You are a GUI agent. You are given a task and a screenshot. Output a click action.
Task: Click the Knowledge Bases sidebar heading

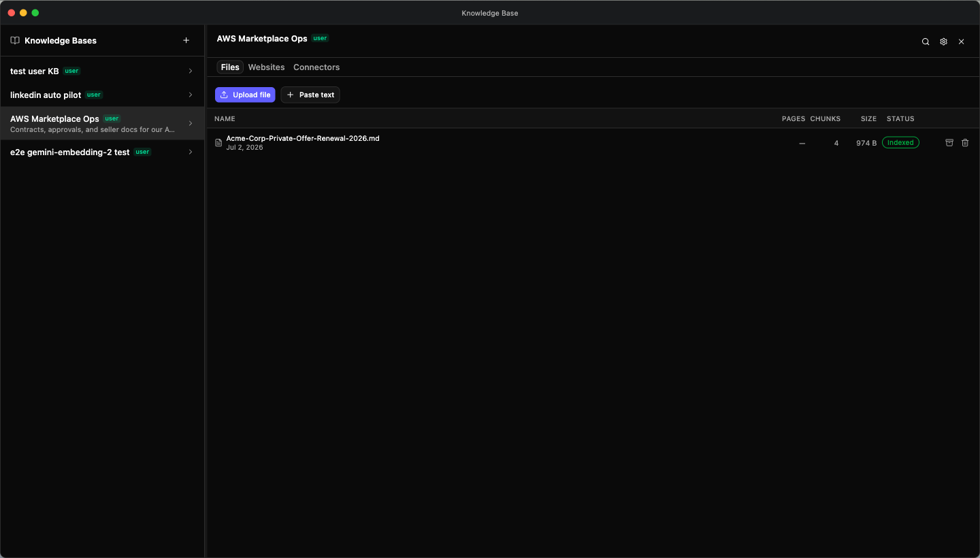pyautogui.click(x=61, y=41)
